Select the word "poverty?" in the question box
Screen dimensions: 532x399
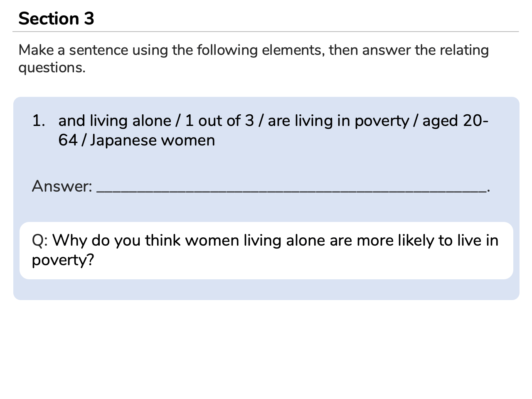[63, 261]
